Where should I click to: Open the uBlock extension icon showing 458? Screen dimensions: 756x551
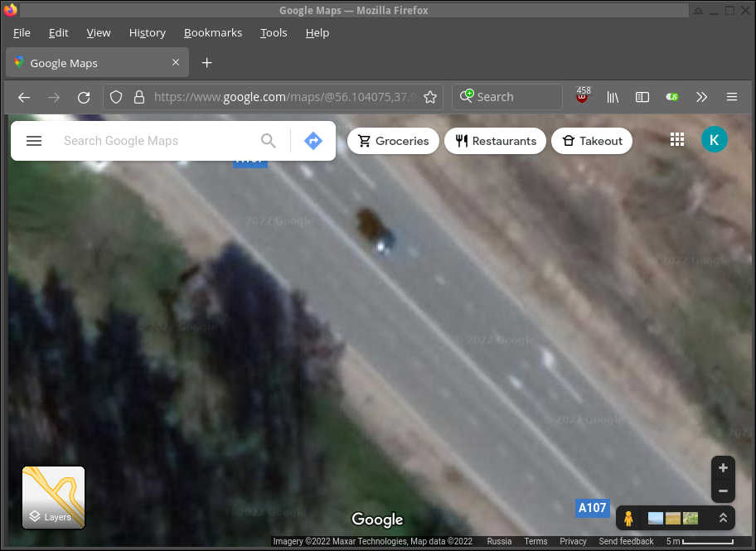[583, 95]
